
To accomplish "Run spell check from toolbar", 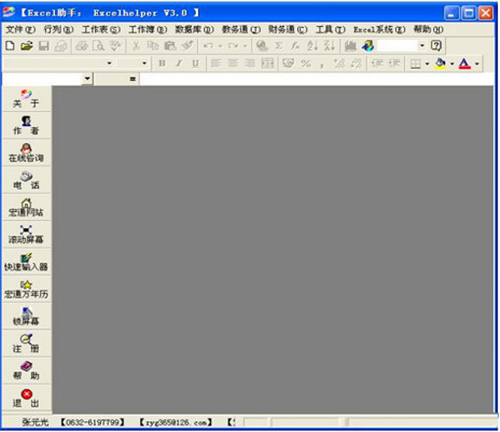I will pos(115,46).
